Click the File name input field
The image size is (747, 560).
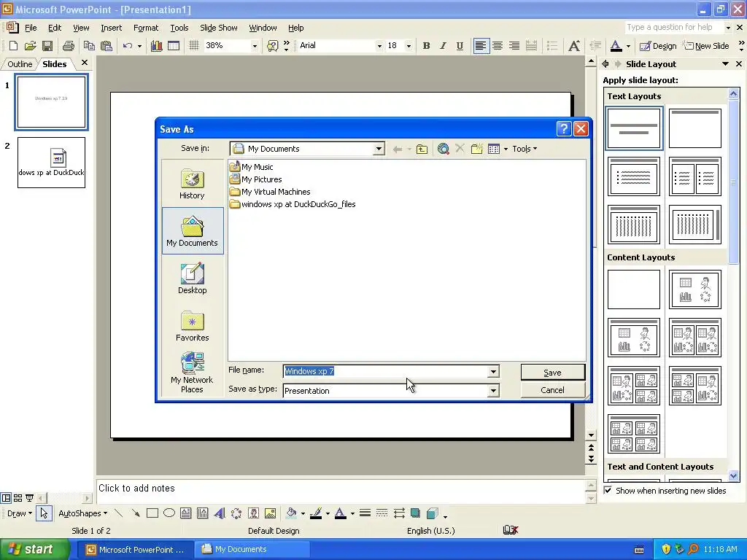coord(385,371)
